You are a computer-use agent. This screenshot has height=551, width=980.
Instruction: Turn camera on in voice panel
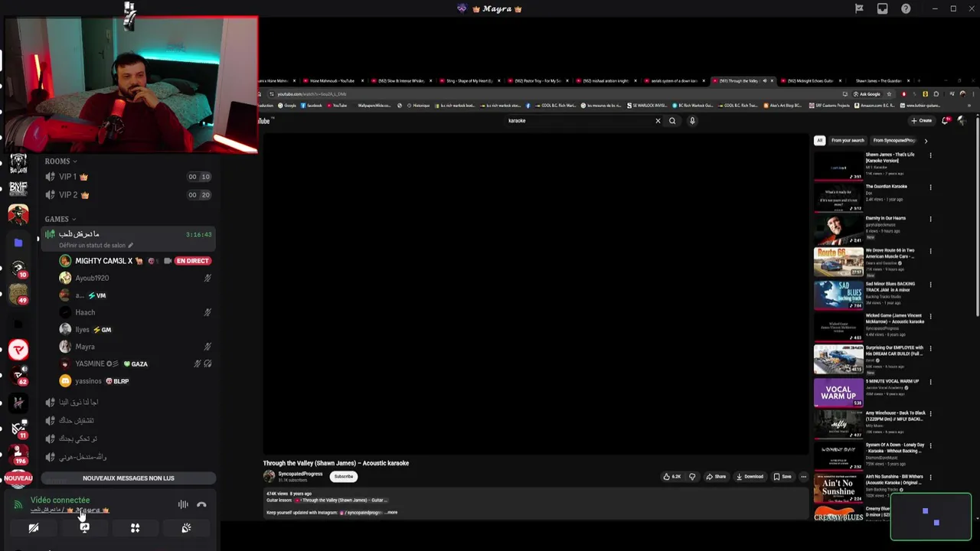tap(34, 528)
